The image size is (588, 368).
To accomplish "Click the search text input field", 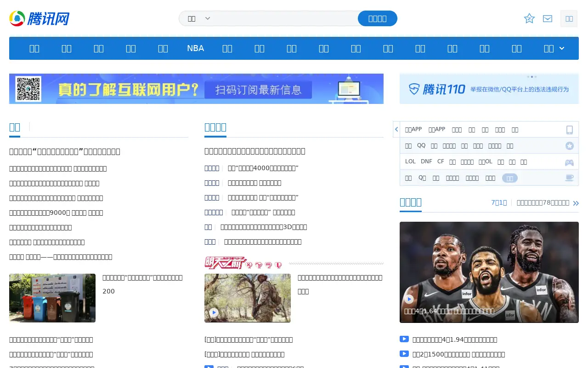I will [x=285, y=18].
